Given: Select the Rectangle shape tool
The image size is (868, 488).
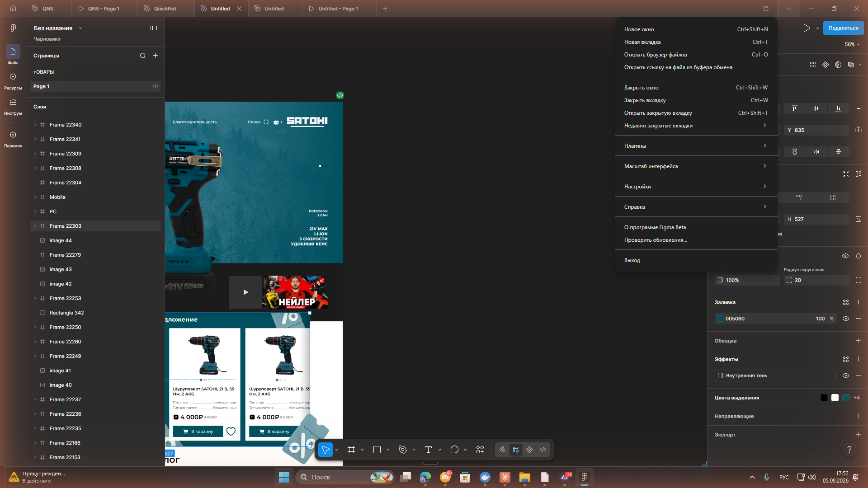Looking at the screenshot, I should [x=377, y=450].
